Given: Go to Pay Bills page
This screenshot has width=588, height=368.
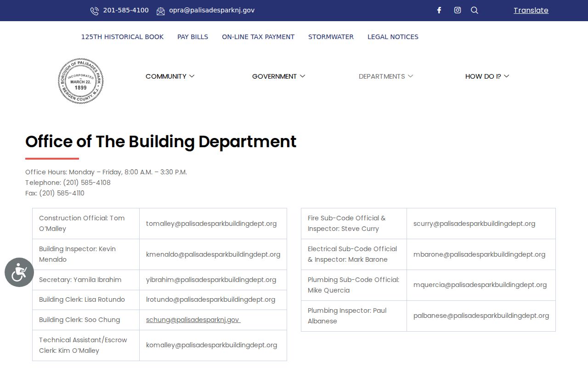Looking at the screenshot, I should [192, 37].
